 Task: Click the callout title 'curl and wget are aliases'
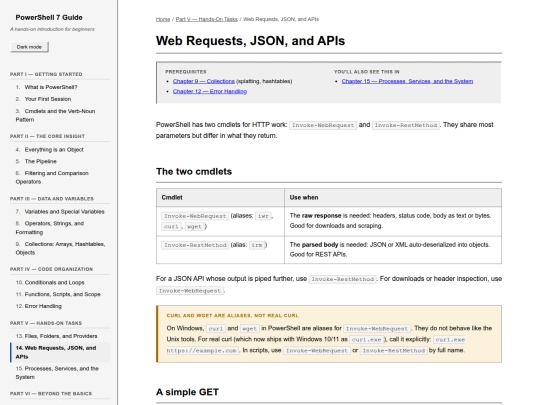tap(232, 315)
